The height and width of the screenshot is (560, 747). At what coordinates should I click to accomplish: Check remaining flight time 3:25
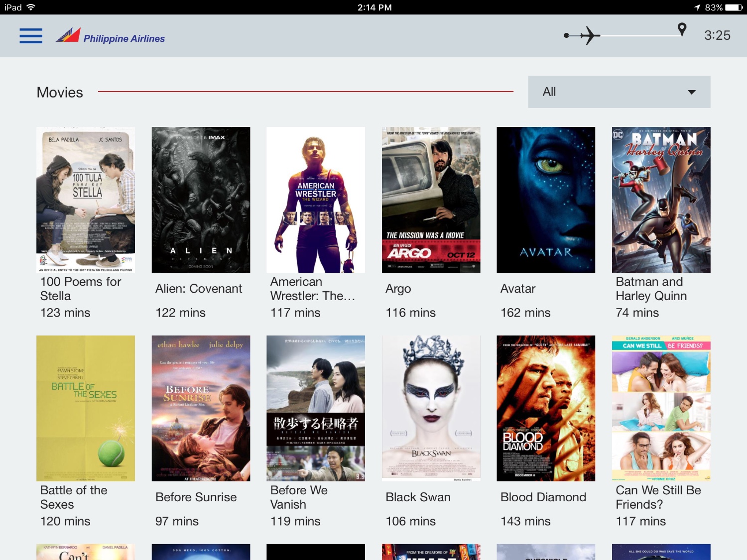717,35
